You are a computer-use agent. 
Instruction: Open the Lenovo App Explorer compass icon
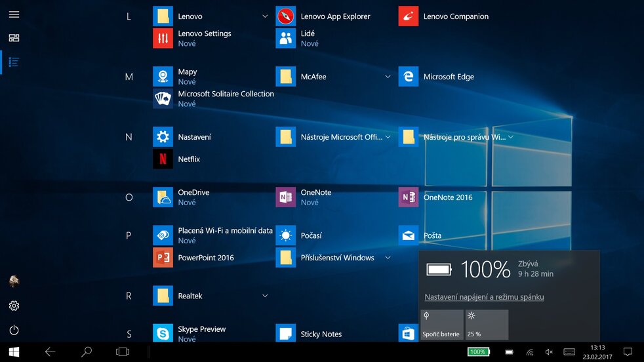pos(285,16)
